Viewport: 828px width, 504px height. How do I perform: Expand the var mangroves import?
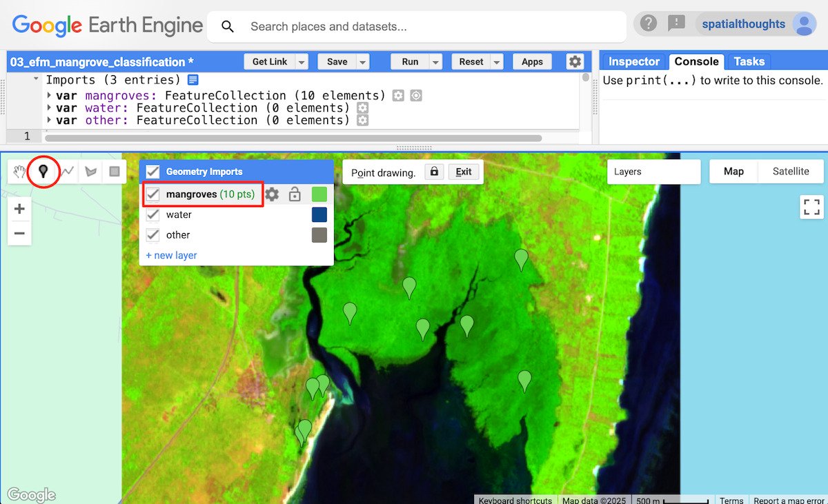pos(49,96)
